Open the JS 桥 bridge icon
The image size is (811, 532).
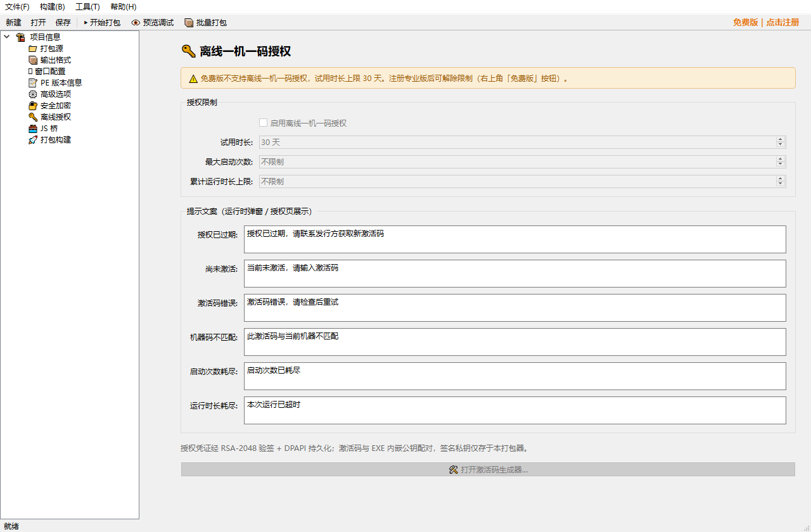pyautogui.click(x=33, y=129)
